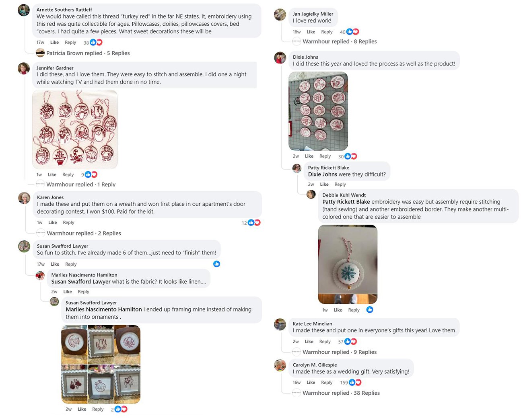The height and width of the screenshot is (420, 521).
Task: Reply to Marlies Nascimento Hamilton's comment
Action: [x=83, y=291]
